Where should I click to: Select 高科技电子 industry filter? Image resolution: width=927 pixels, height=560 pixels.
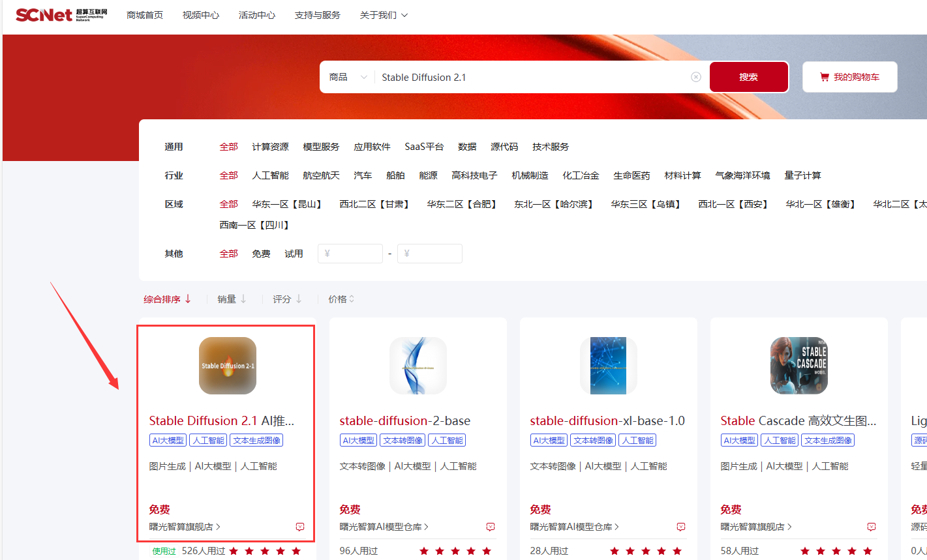474,175
